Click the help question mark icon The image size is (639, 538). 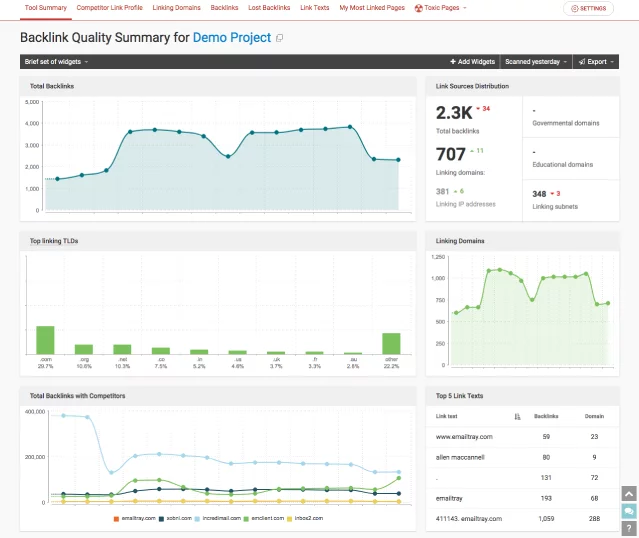629,529
